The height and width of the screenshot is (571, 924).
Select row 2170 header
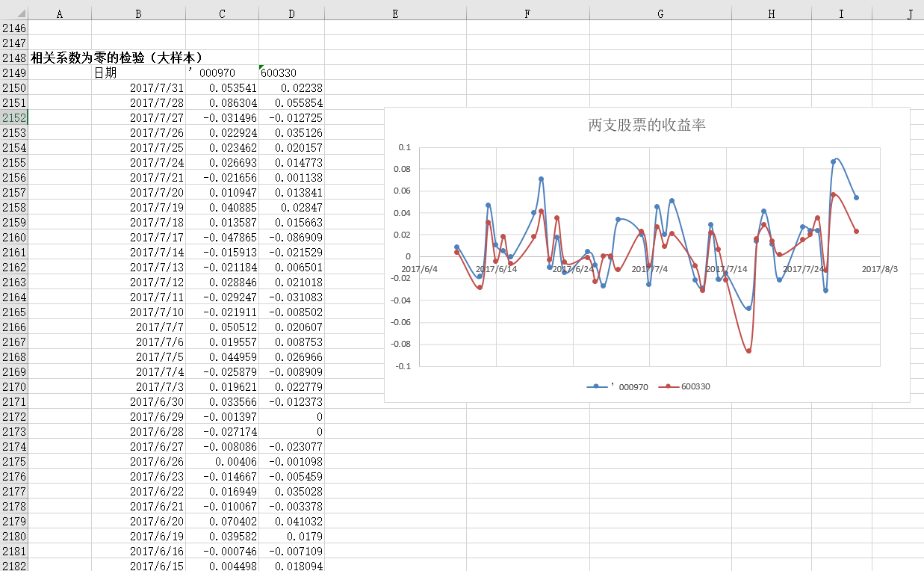pos(14,386)
